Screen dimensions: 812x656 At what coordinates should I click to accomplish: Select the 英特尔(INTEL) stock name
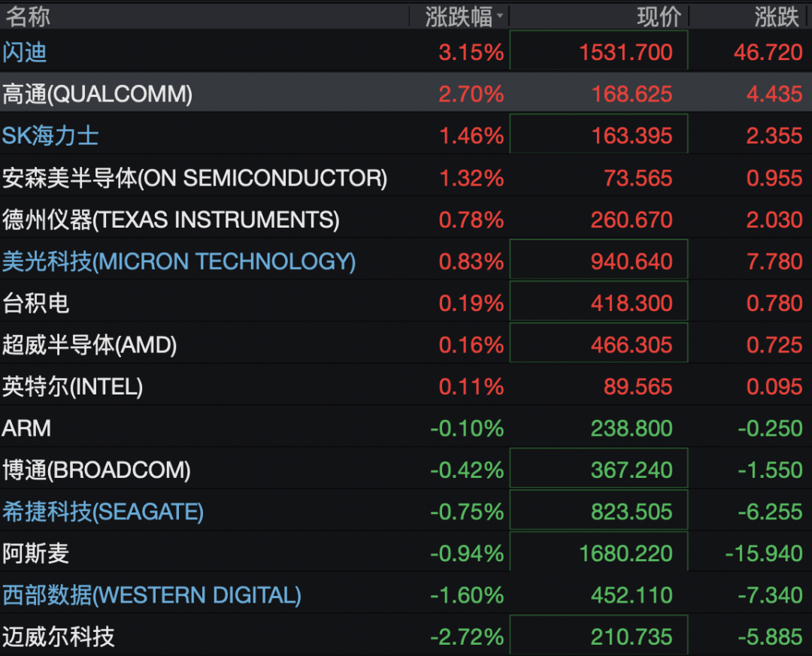coord(72,387)
